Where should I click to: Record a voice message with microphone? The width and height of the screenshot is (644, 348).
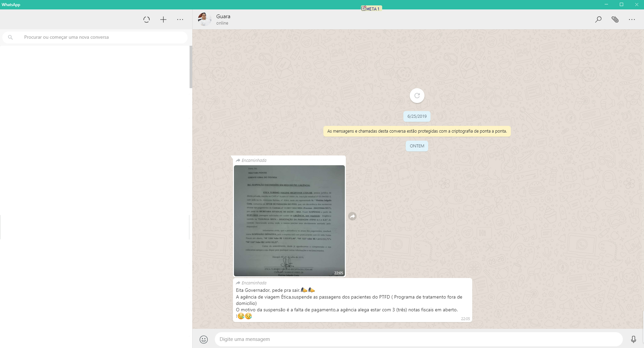[x=633, y=339]
